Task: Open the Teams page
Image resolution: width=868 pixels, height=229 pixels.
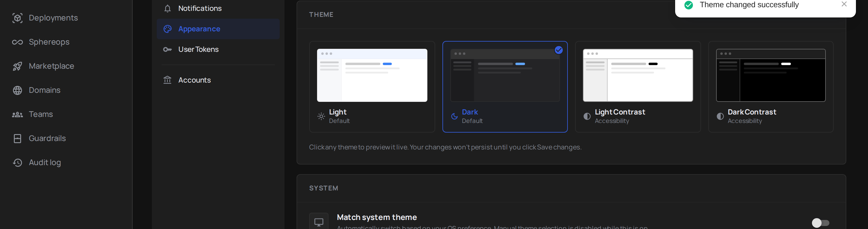Action: tap(41, 114)
